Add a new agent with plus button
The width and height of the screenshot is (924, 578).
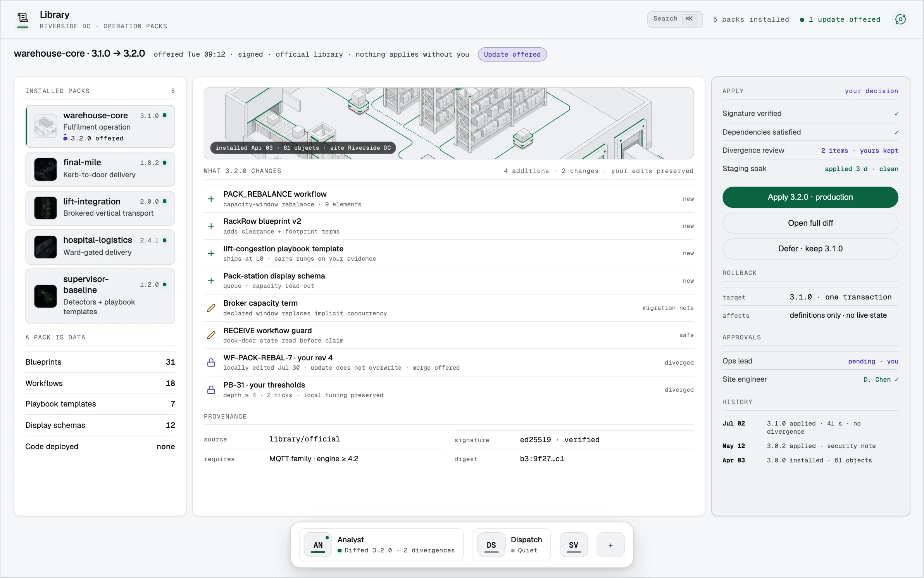click(x=610, y=545)
